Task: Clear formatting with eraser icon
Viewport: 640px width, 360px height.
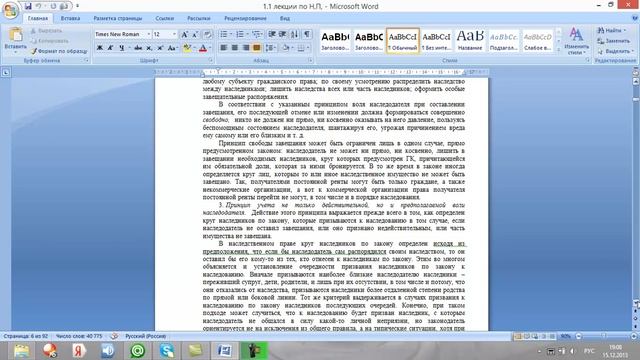Action: click(208, 34)
